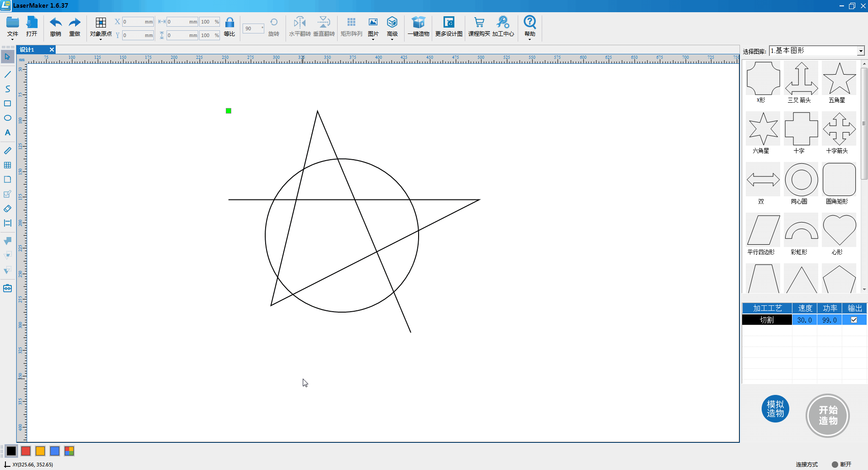Select the orange color swatch
The image size is (868, 470).
point(40,451)
